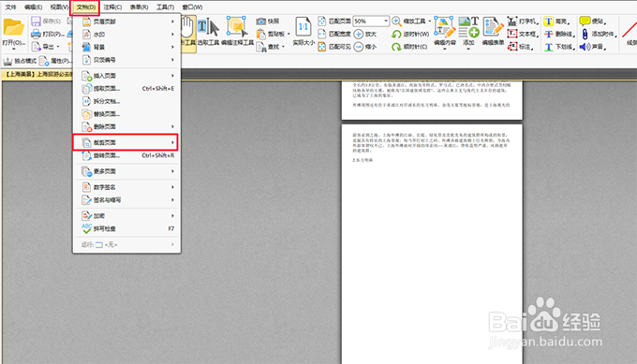Choose Rotate Pages (旋转页面) menu item
Image resolution: width=637 pixels, height=364 pixels.
[x=127, y=155]
